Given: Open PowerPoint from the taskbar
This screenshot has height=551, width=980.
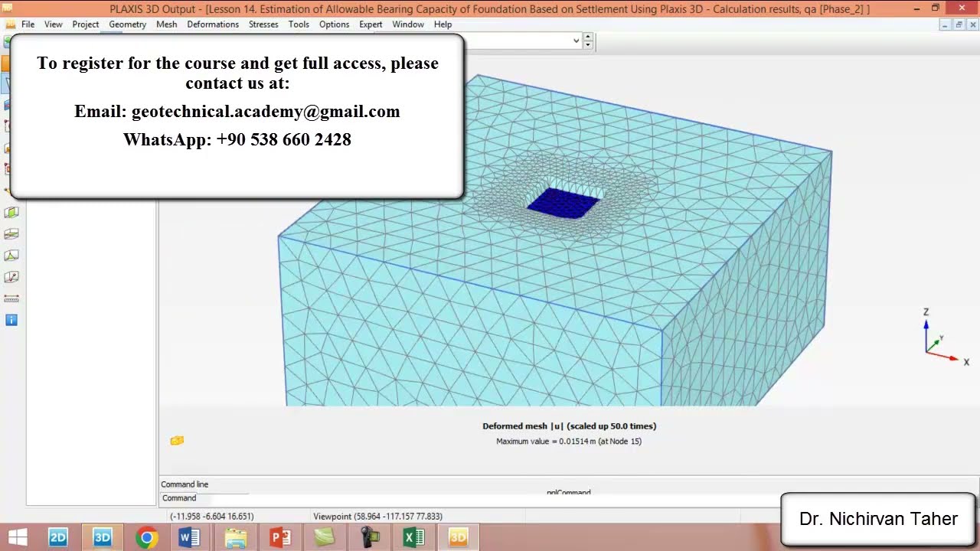Looking at the screenshot, I should pos(279,537).
